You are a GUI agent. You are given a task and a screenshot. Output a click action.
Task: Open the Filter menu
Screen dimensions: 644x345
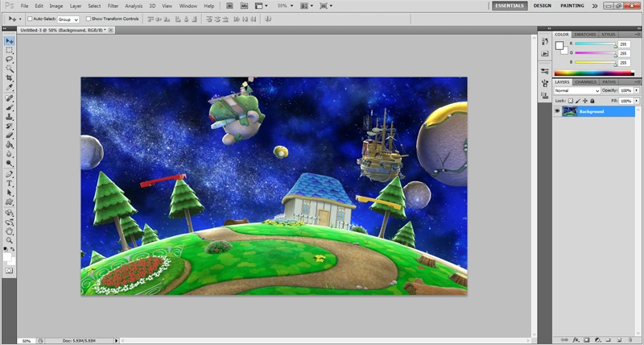113,6
